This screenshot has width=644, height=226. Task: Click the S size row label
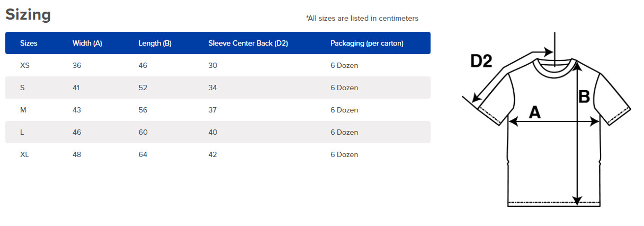pyautogui.click(x=22, y=88)
